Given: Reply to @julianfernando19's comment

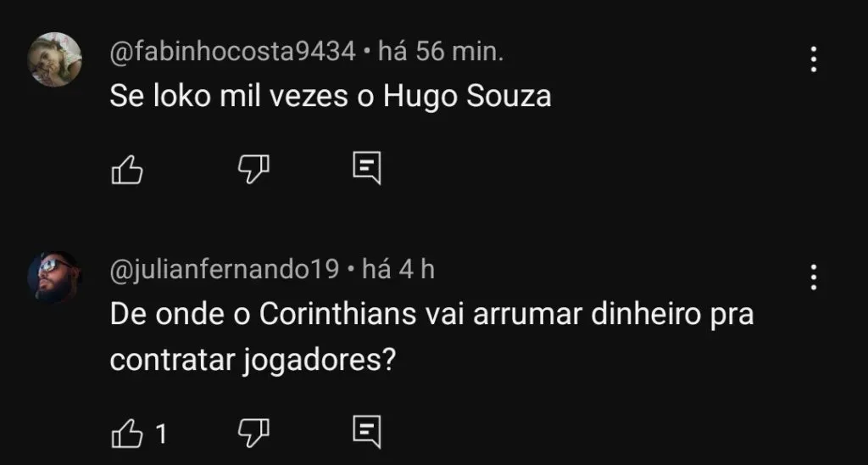Looking at the screenshot, I should tap(366, 433).
